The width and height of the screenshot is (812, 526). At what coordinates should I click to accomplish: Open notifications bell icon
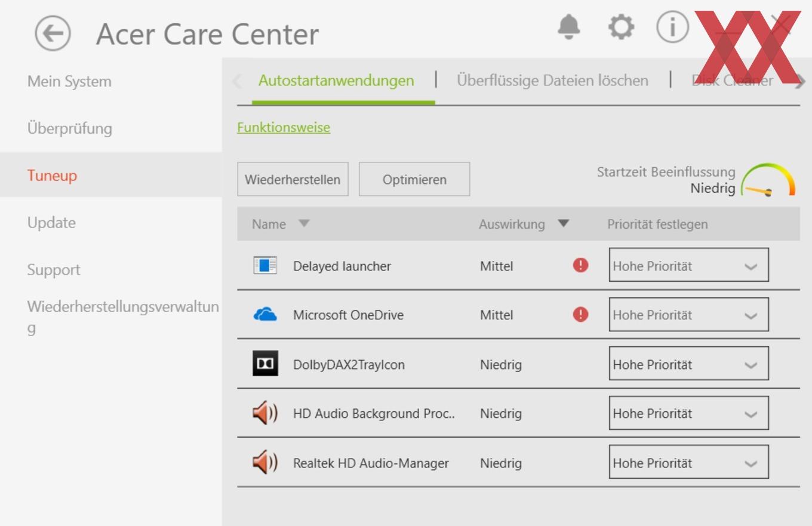(569, 27)
